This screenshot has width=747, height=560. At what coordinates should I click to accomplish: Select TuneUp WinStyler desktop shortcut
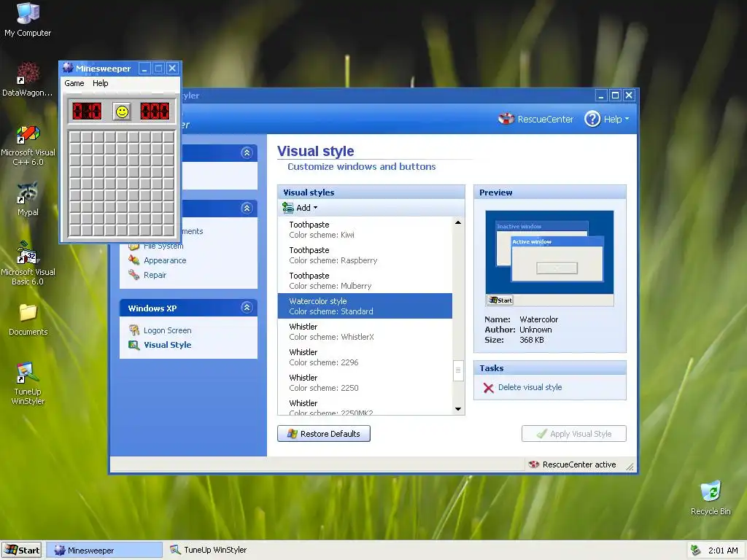tap(28, 384)
